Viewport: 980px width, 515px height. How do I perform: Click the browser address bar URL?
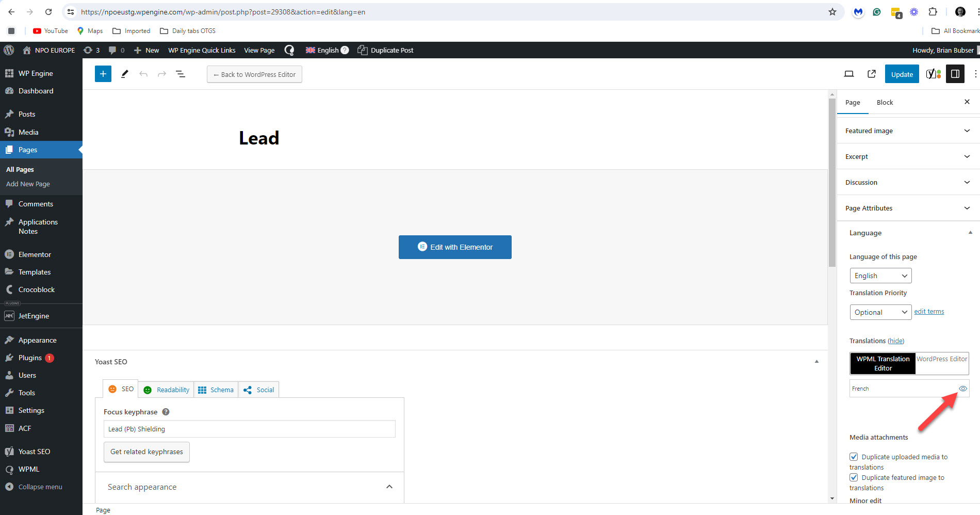click(223, 12)
